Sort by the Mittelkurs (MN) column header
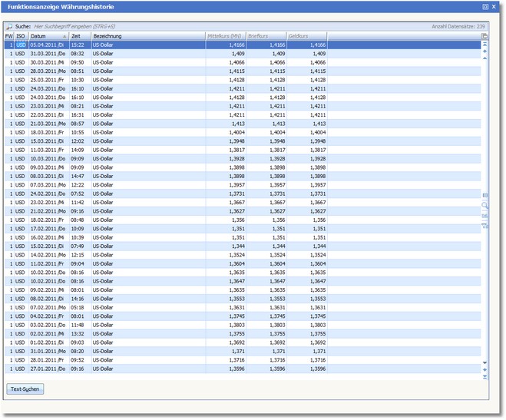 coord(225,36)
